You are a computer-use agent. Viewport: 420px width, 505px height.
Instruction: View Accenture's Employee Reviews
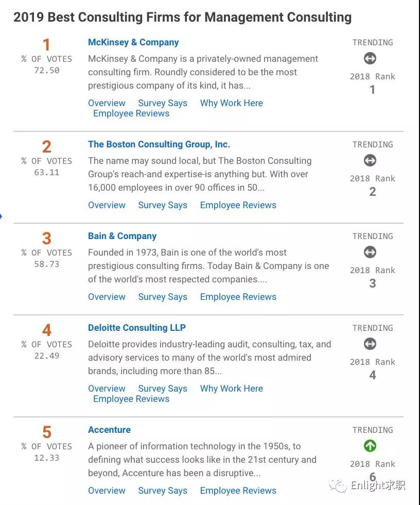click(238, 491)
